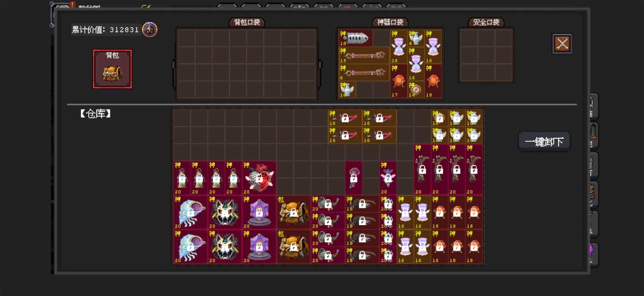
Task: Select the upper locked snail shell item
Action: tap(190, 212)
